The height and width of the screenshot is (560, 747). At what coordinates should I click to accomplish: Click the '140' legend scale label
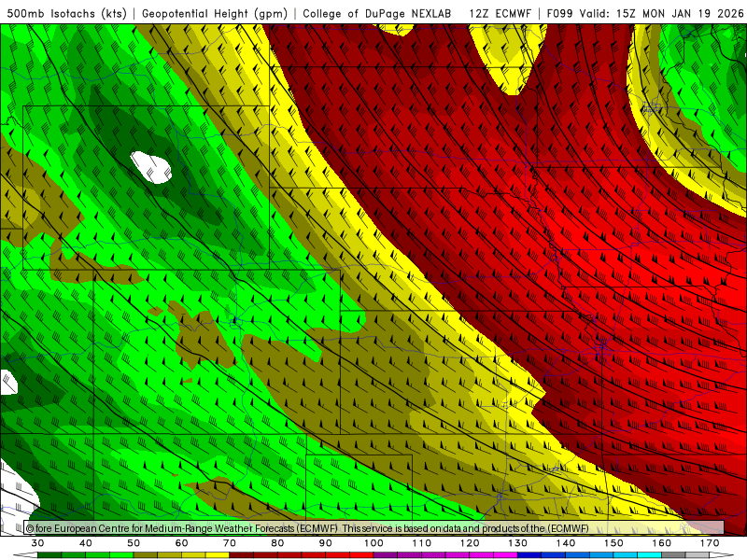(x=566, y=543)
